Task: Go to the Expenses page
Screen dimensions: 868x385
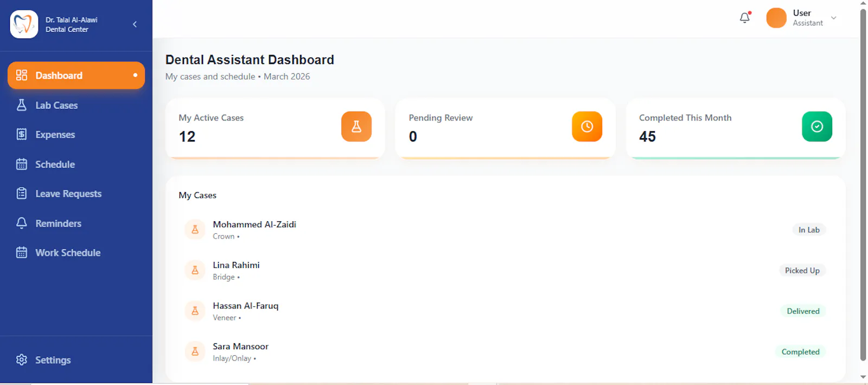Action: 76,134
